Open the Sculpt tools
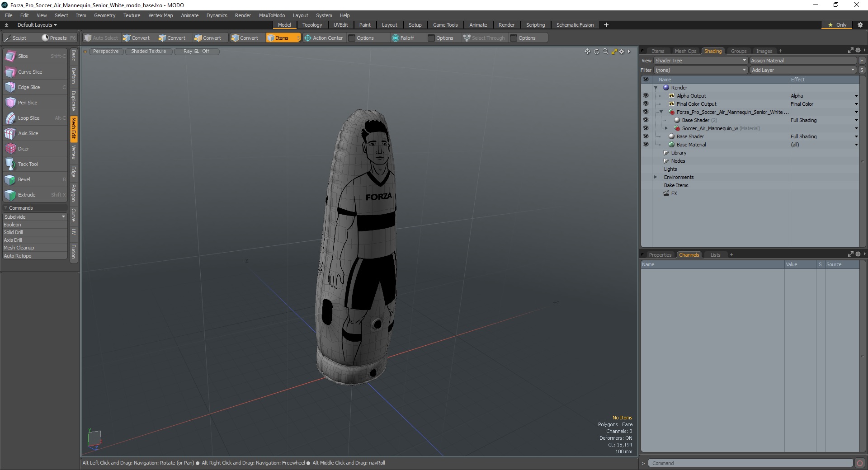Screen dimensions: 868x470 [x=20, y=38]
